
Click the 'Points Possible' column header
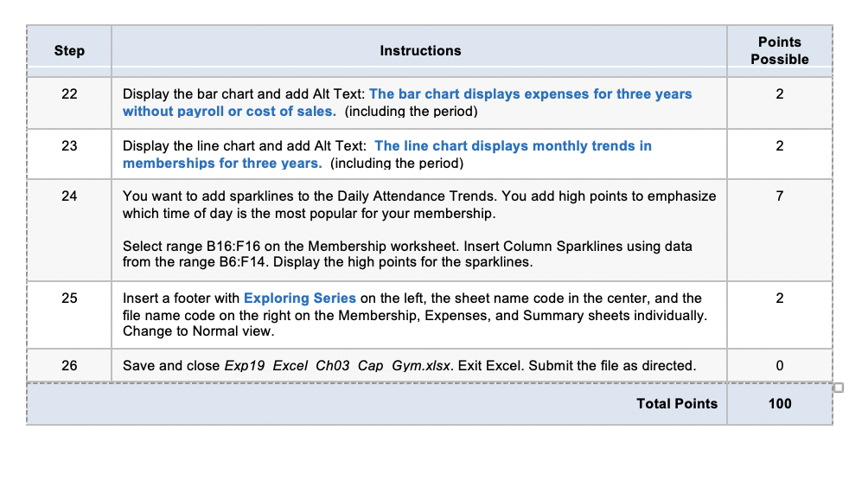780,51
